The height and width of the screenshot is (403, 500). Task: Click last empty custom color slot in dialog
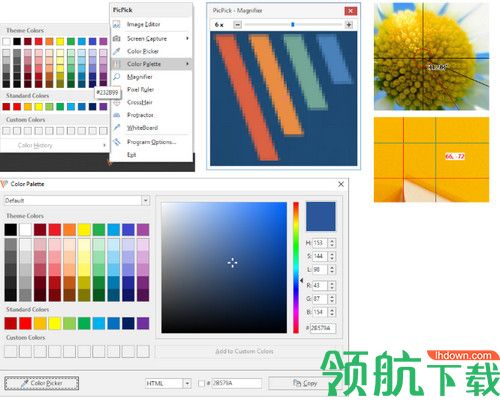[x=143, y=351]
